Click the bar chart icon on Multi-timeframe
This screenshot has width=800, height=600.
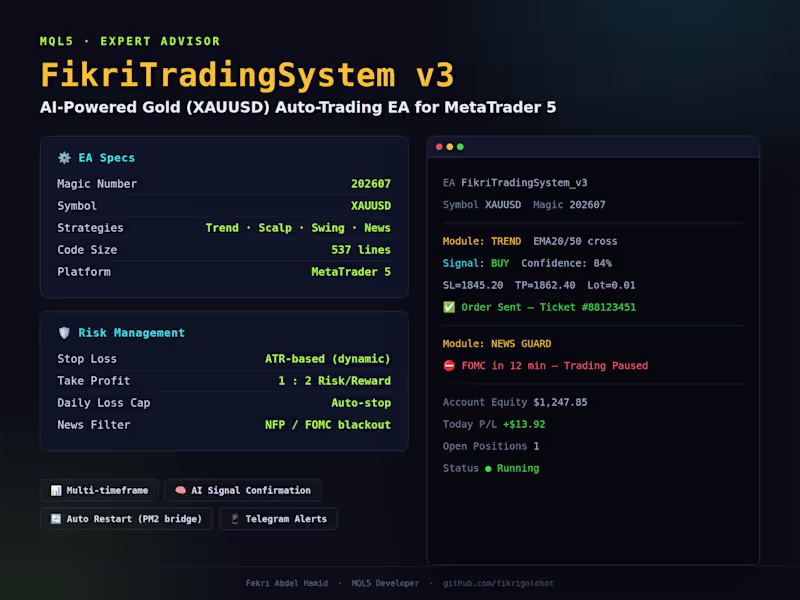56,490
